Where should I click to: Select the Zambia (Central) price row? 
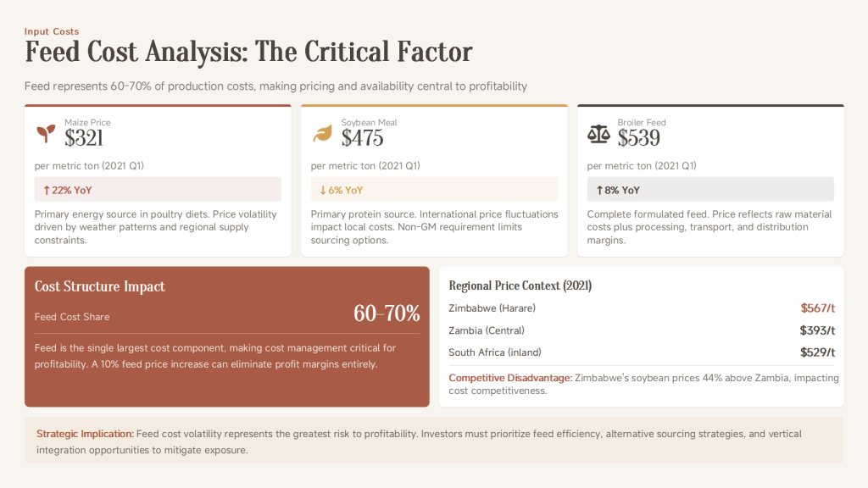click(x=642, y=330)
